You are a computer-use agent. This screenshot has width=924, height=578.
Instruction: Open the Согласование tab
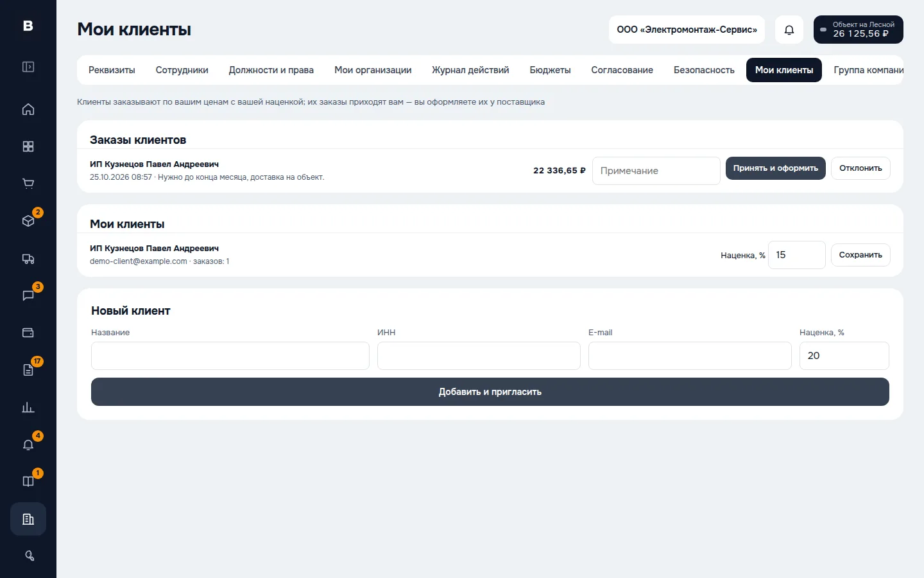(622, 70)
